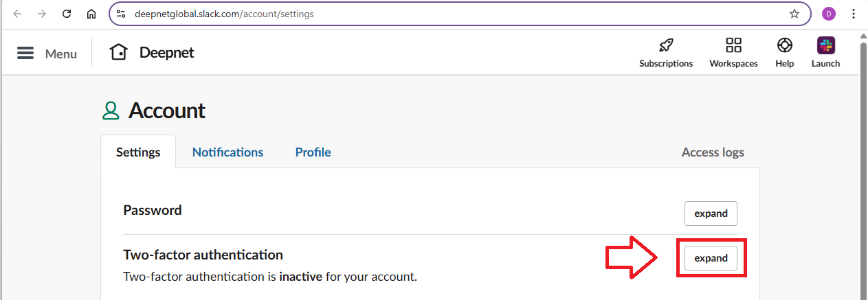
Task: View site information icon in address bar
Action: [121, 14]
